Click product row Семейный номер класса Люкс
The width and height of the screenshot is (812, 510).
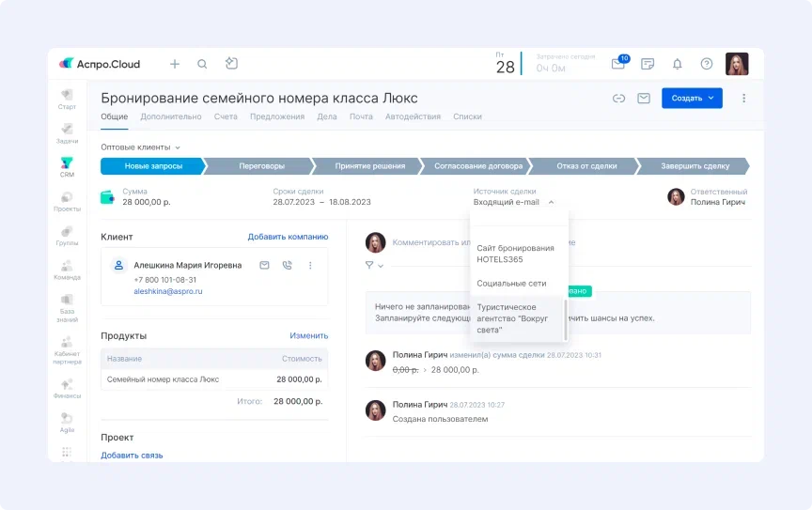tap(214, 379)
